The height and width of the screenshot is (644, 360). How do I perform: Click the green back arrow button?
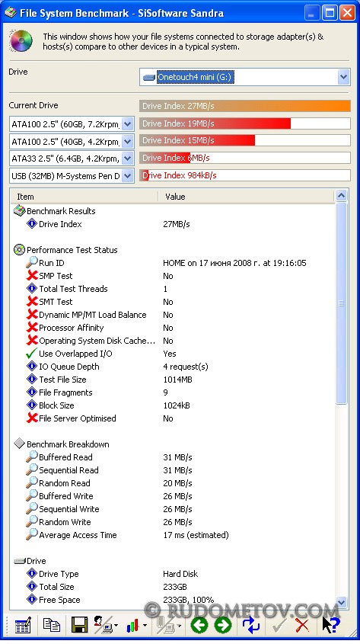(199, 625)
